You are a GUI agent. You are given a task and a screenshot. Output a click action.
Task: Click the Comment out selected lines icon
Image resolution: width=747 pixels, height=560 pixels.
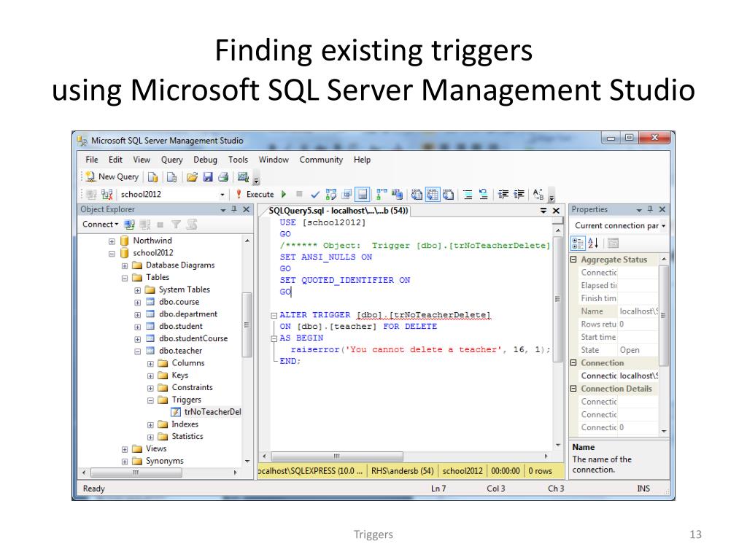click(x=468, y=194)
